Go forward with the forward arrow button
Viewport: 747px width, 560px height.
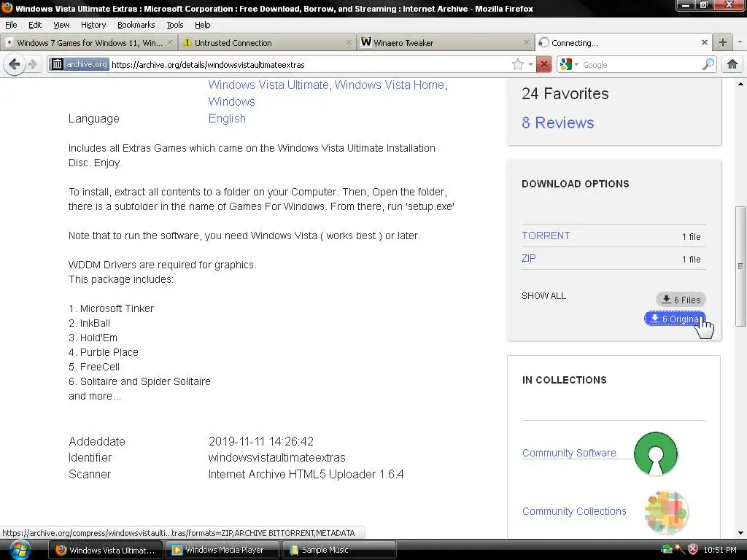pos(32,64)
